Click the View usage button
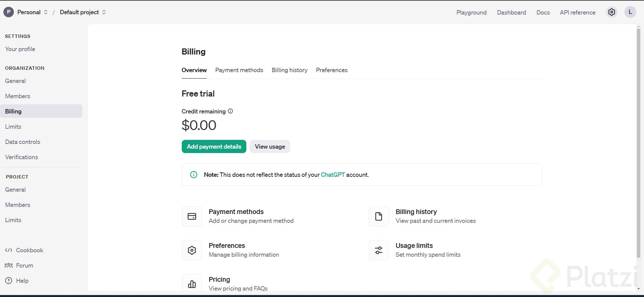644x297 pixels. click(270, 147)
